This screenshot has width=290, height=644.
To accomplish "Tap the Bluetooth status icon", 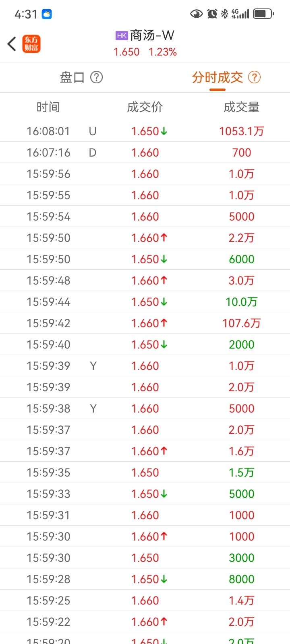I will point(224,14).
